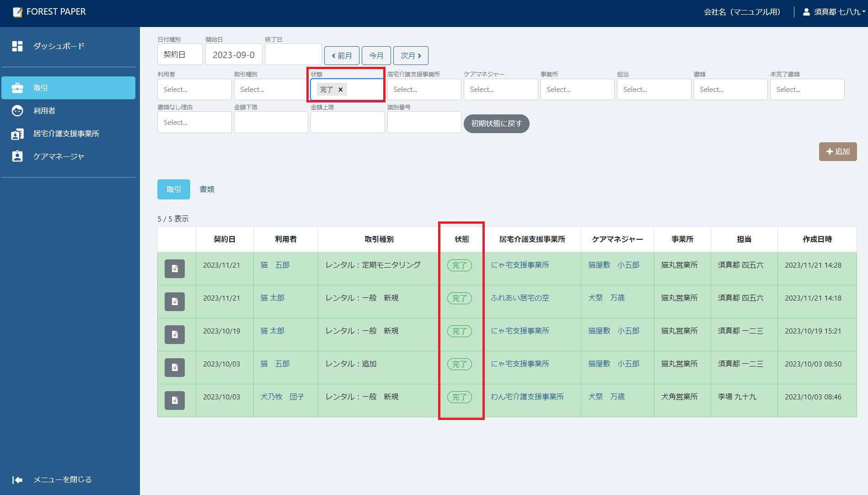Select the 取引 tab above the table
The width and height of the screenshot is (868, 495).
[x=173, y=189]
